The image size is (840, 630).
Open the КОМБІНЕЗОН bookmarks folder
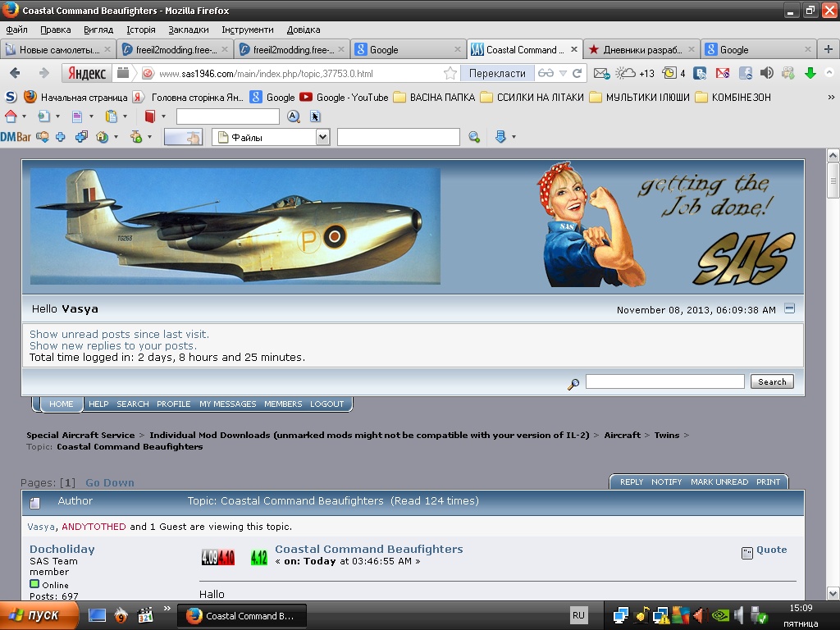pos(733,97)
